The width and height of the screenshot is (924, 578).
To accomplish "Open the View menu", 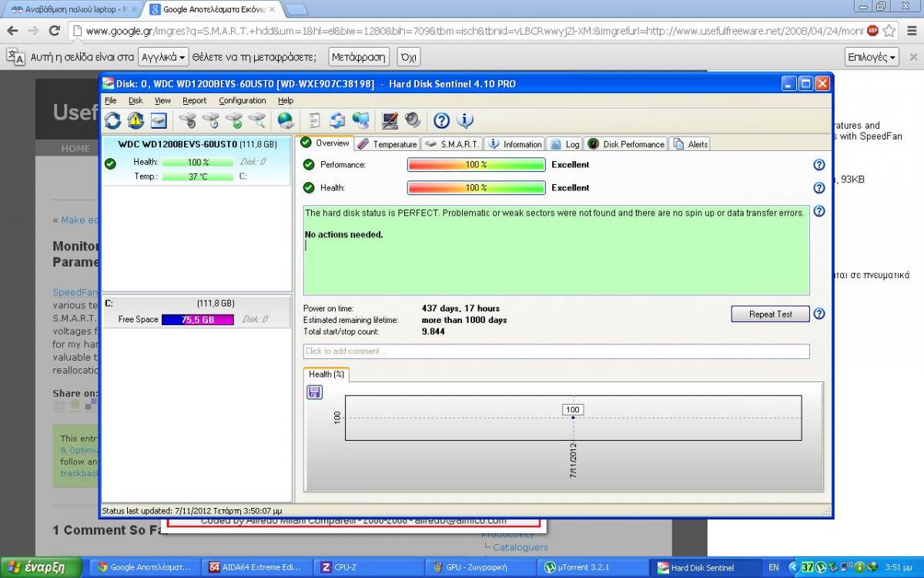I will [162, 101].
